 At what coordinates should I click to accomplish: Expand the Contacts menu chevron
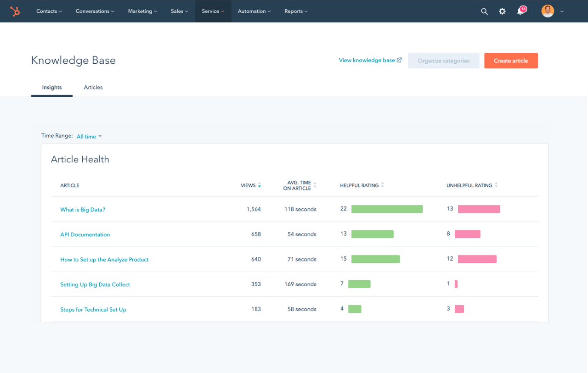click(60, 11)
